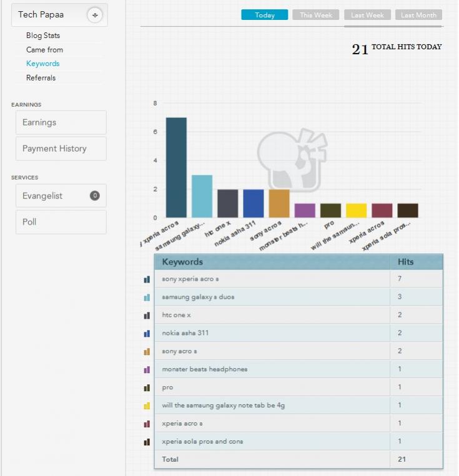Viewport: 459px width, 476px height.
Task: Select the 'nokia asha 311' keyword
Action: (x=185, y=333)
